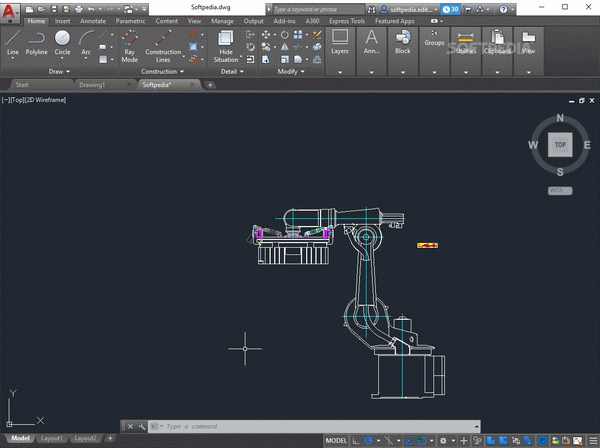Select the Mirror tool in the Modify panel
The height and width of the screenshot is (448, 600).
[284, 47]
